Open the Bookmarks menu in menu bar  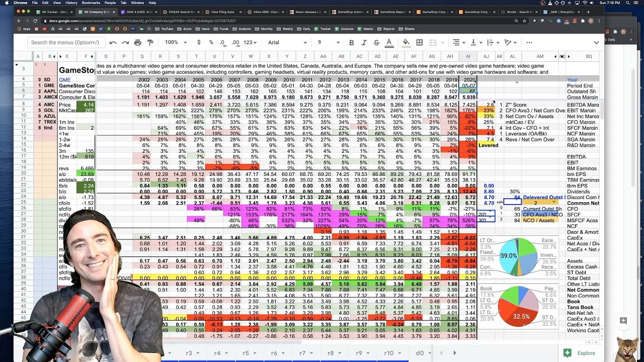pos(91,3)
